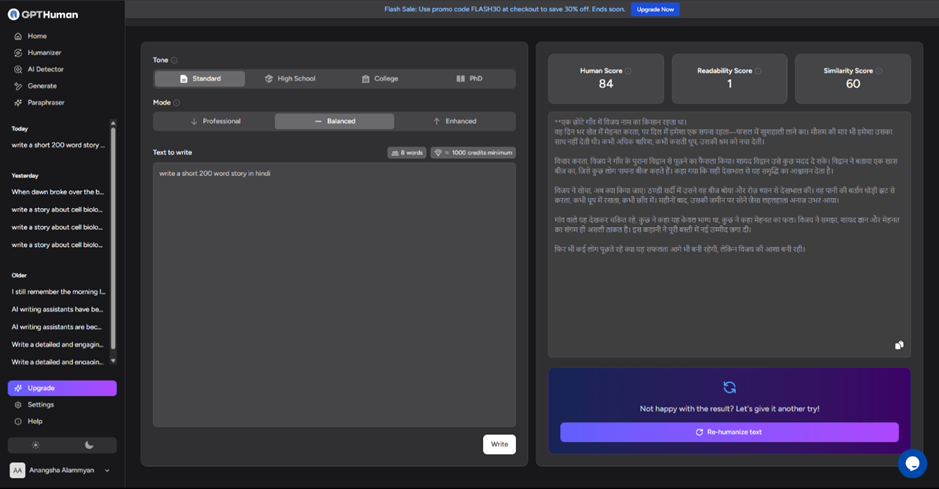This screenshot has width=939, height=489.
Task: Open 'When dawn broke over the b...' history item
Action: point(57,191)
